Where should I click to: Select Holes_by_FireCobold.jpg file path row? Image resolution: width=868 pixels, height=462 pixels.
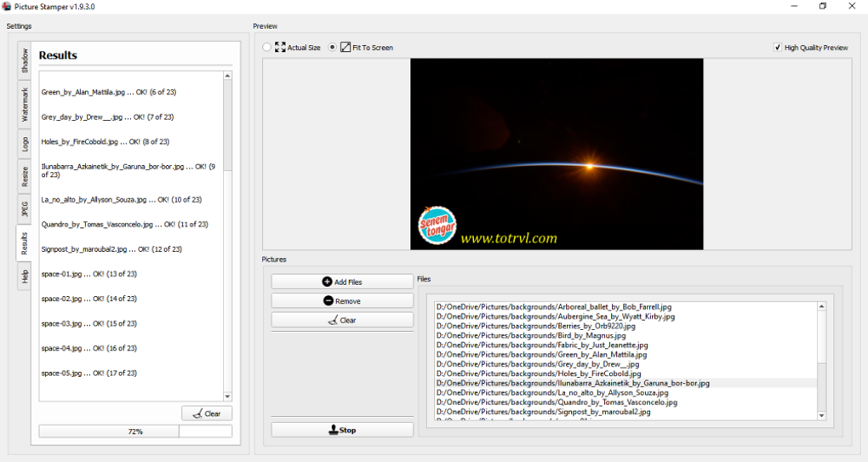(626, 374)
